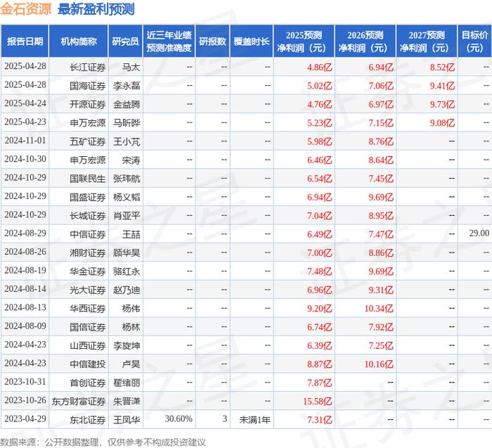Select the 研究员 column header
The image size is (492, 448).
coord(126,41)
